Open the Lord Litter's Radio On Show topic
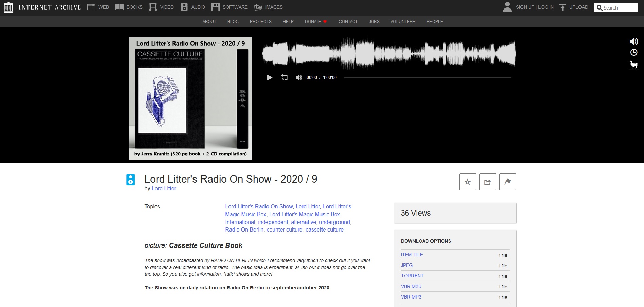The image size is (644, 307). pos(259,207)
